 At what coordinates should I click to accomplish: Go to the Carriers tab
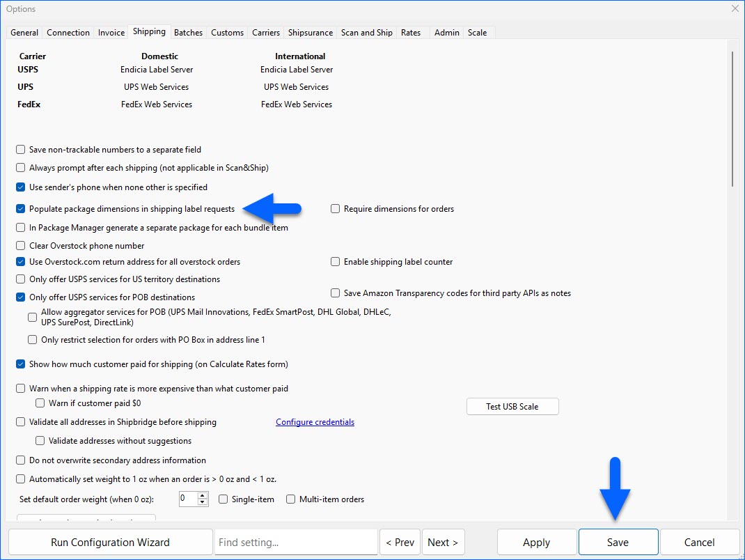click(x=266, y=33)
